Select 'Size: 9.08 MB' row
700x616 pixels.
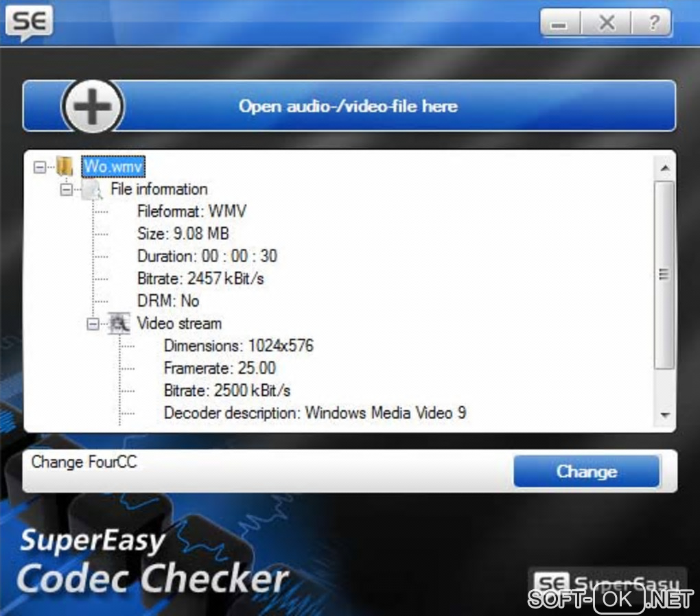click(183, 233)
